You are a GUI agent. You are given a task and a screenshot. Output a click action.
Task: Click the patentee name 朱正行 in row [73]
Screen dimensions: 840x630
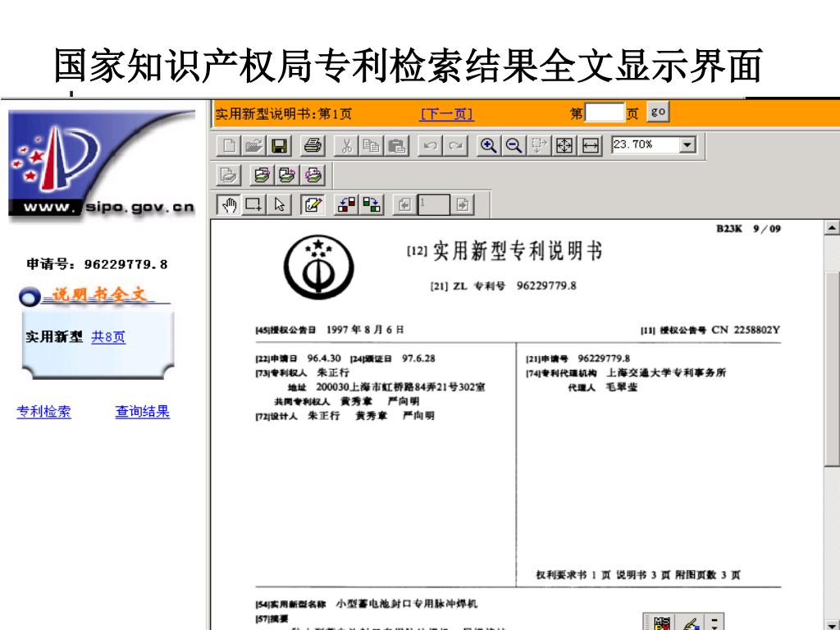(x=333, y=372)
